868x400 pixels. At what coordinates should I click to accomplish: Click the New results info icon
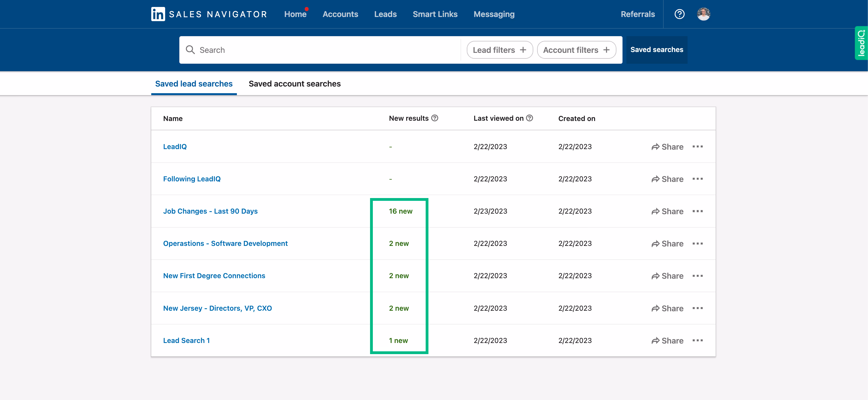click(x=435, y=118)
